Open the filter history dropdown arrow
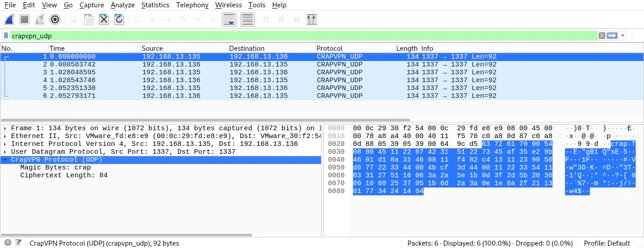The width and height of the screenshot is (644, 248). (623, 36)
